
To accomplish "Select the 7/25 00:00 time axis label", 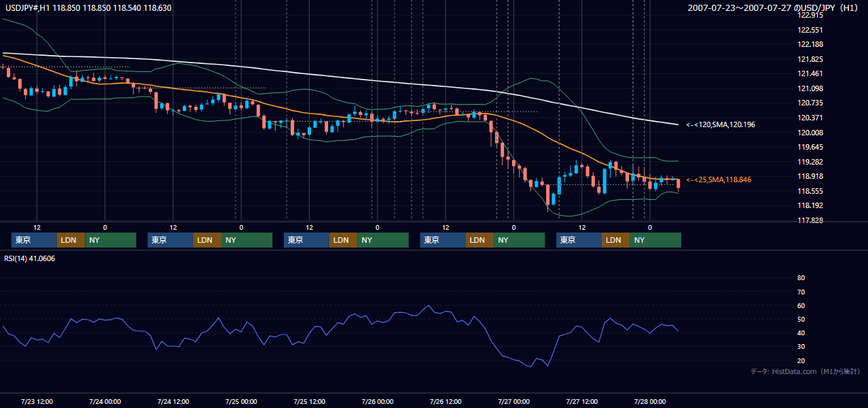I will pos(241,401).
